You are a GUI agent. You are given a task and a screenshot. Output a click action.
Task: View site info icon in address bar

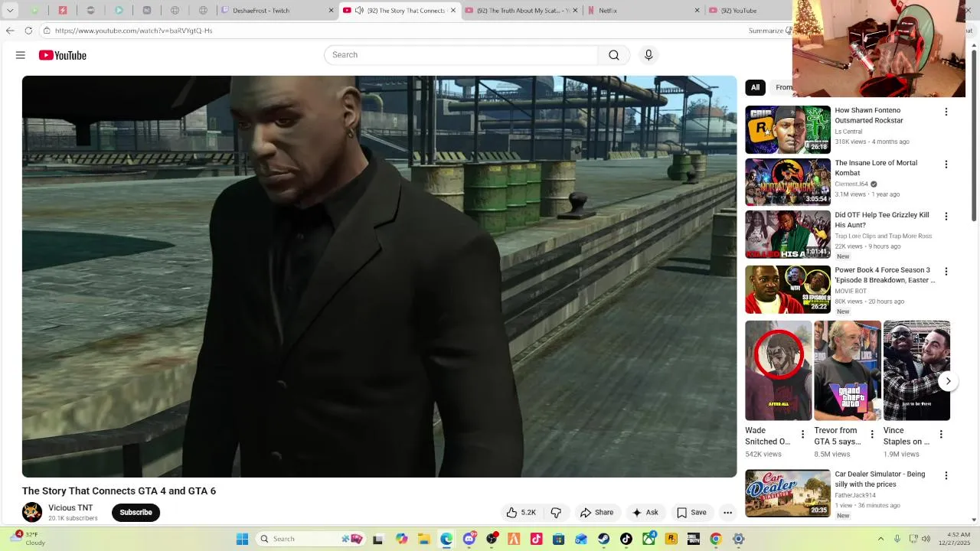pyautogui.click(x=47, y=31)
